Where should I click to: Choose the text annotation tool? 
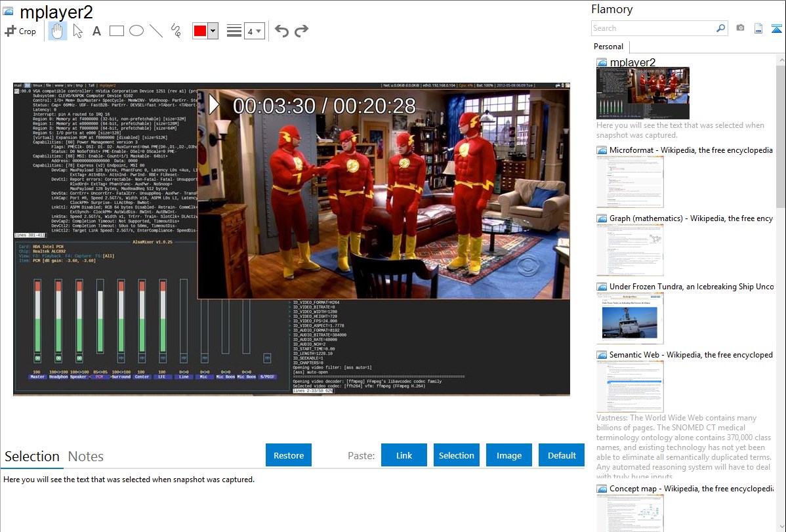coord(96,31)
